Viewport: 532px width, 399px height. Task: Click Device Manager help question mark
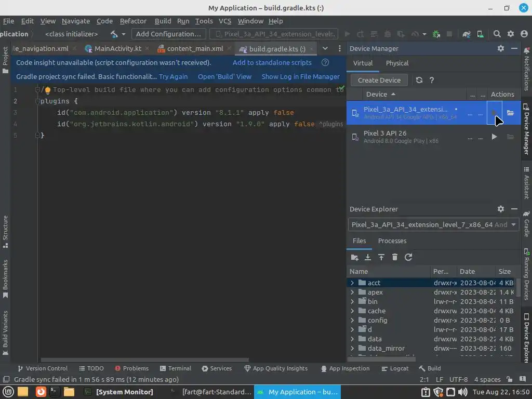[432, 80]
